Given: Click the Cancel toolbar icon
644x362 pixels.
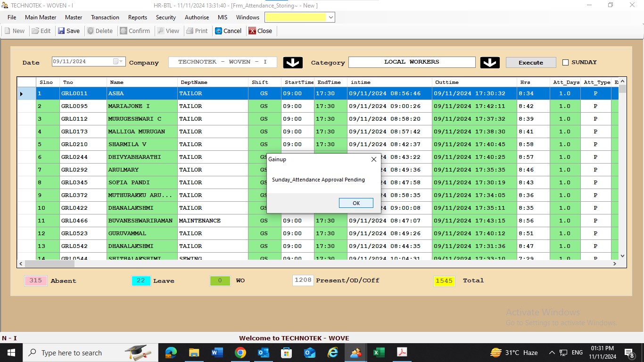Looking at the screenshot, I should [219, 31].
